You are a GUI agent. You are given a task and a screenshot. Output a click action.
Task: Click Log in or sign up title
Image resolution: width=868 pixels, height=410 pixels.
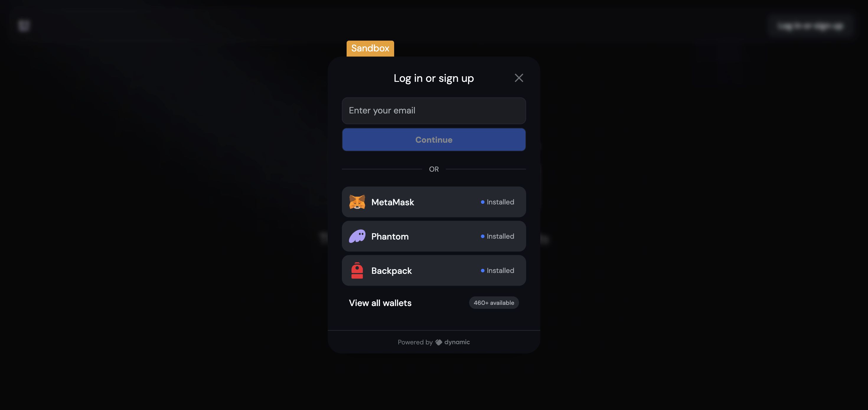click(434, 78)
